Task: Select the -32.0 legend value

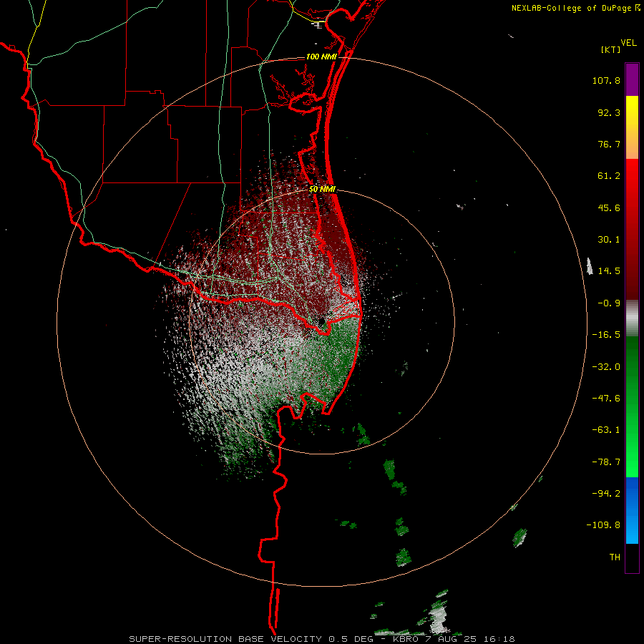Action: point(606,367)
